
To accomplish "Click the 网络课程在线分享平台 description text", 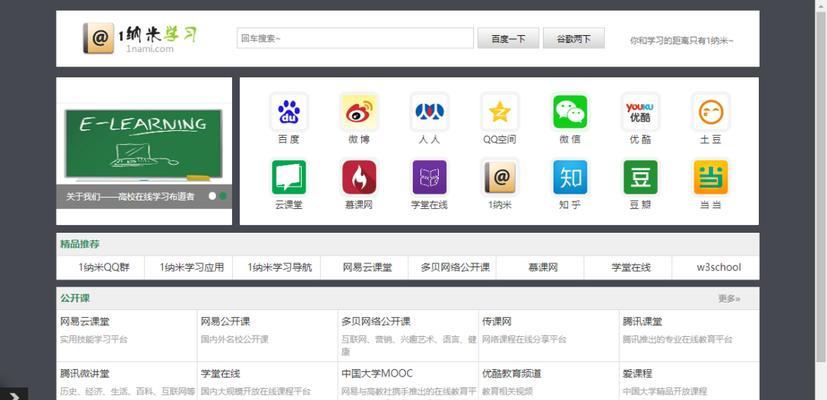I will point(524,339).
